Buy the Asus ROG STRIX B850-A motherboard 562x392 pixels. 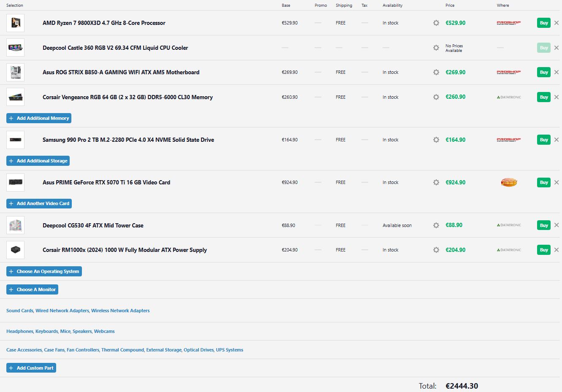[x=544, y=72]
